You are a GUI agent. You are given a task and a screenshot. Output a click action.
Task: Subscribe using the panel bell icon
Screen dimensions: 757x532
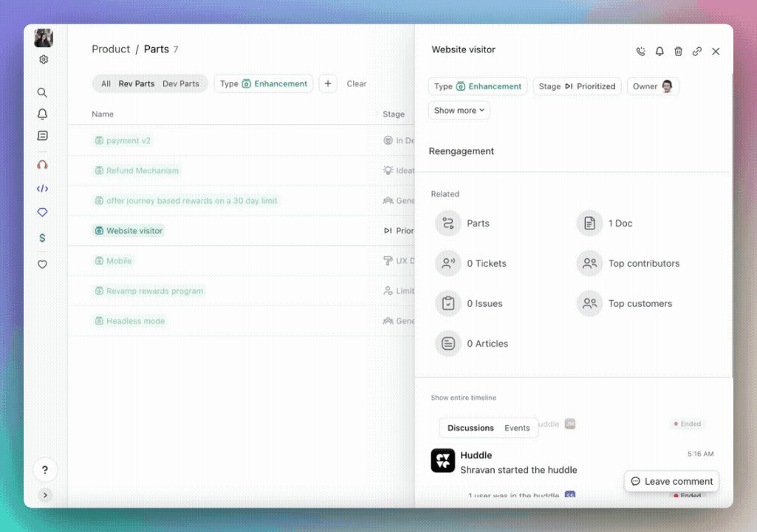tap(660, 52)
